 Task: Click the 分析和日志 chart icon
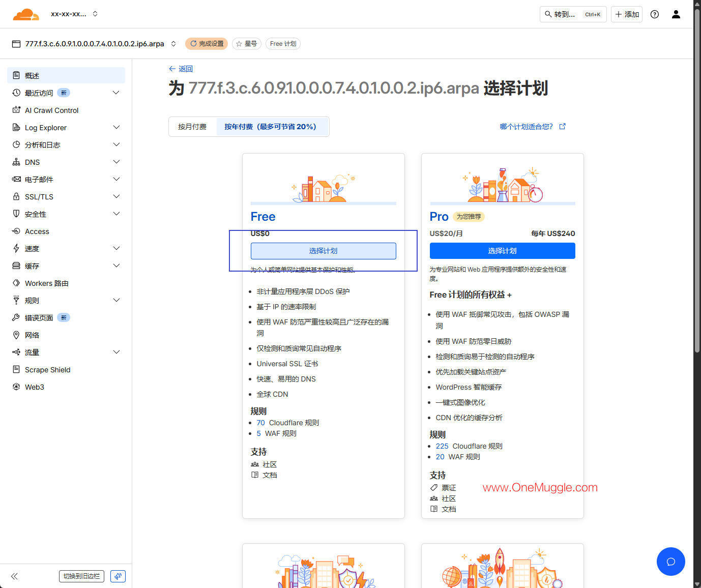tap(16, 144)
